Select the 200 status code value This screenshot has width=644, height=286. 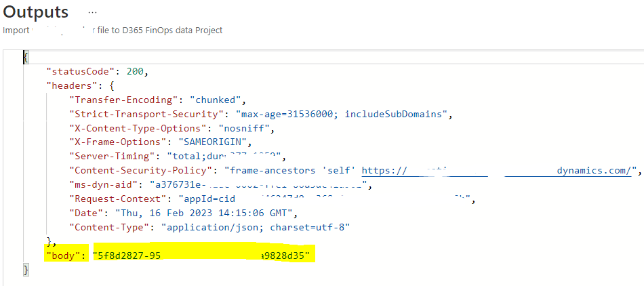click(136, 71)
